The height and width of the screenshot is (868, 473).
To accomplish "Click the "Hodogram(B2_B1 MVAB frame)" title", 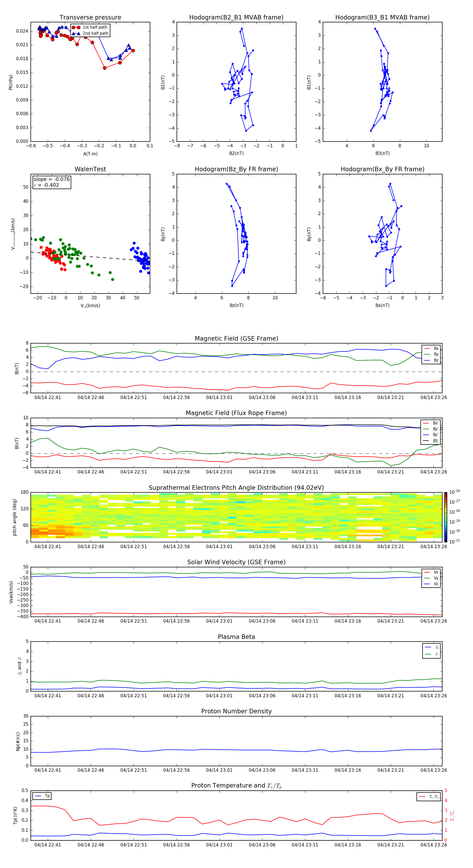I will pos(236,17).
